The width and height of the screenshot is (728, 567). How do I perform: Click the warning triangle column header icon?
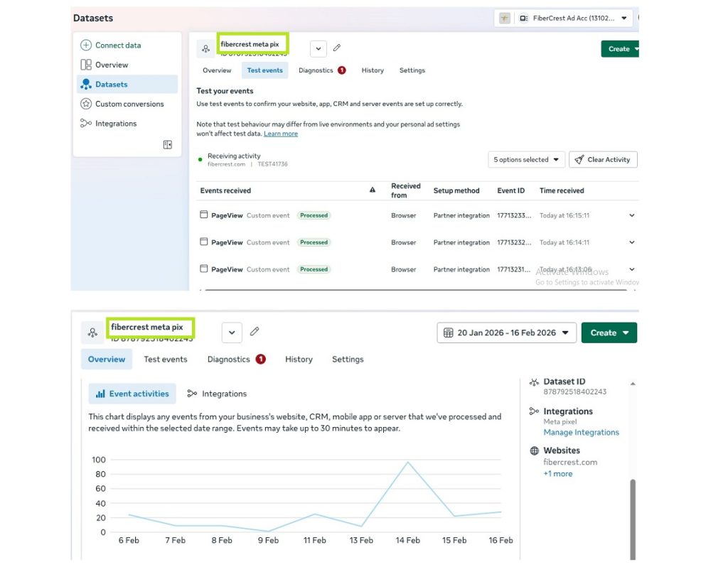373,190
